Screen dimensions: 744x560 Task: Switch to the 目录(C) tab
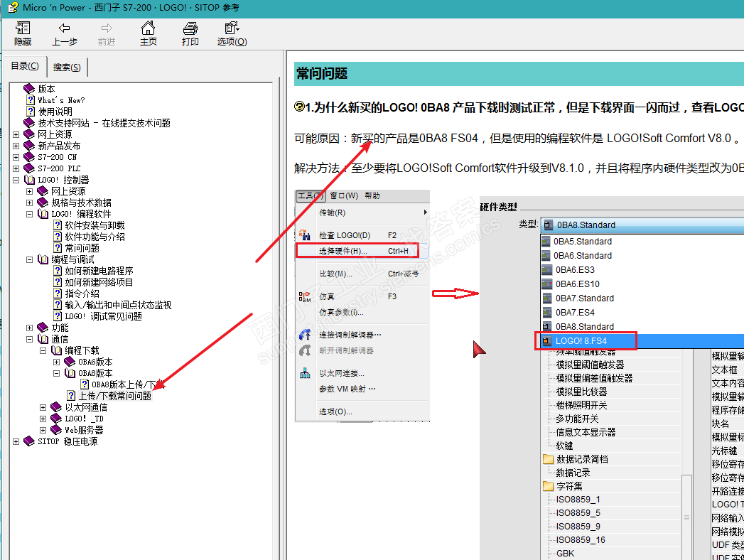pyautogui.click(x=25, y=66)
